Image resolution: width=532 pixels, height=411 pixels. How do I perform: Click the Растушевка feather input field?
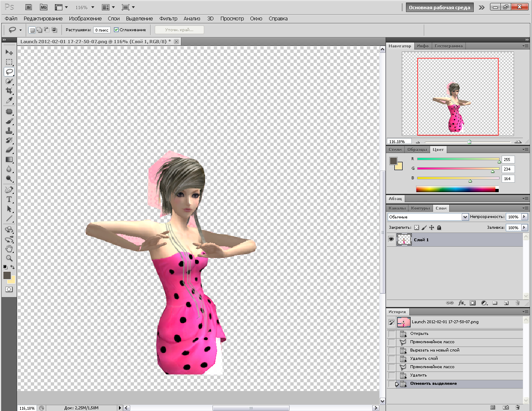102,30
